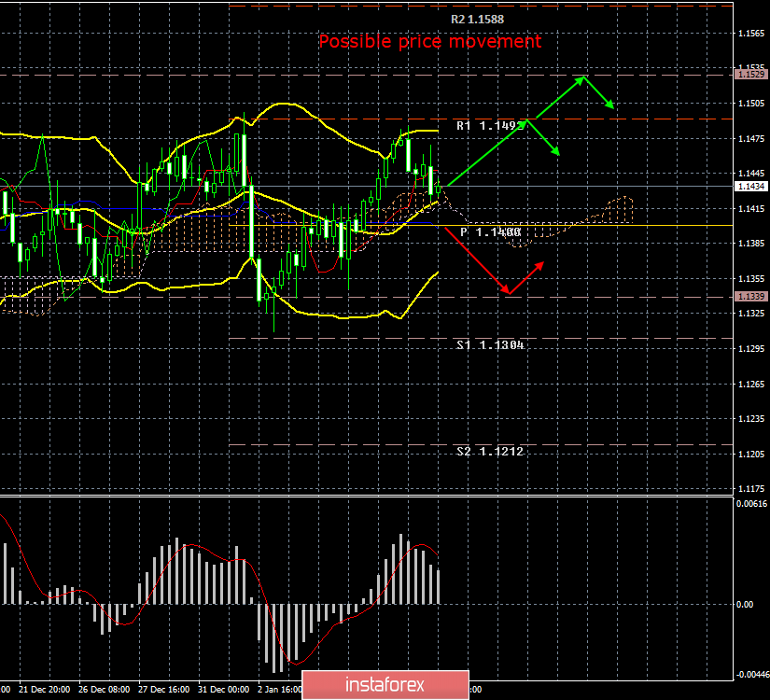Click the 1.1475 price axis value
The image size is (770, 700).
coord(751,139)
